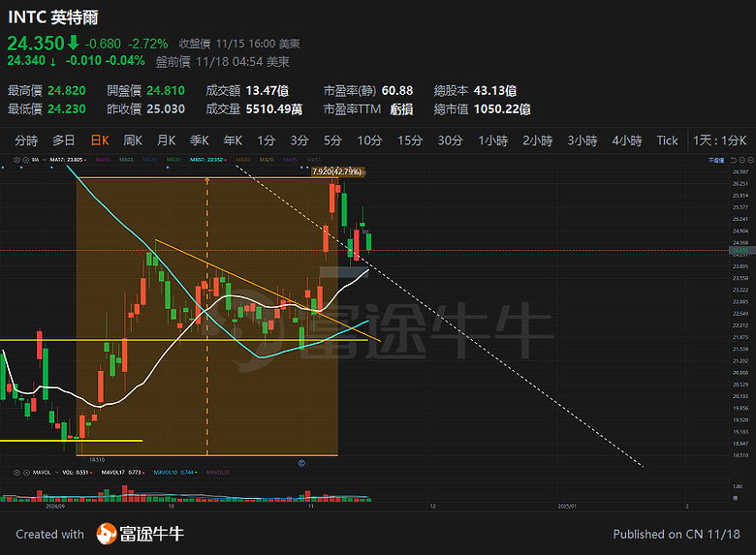Choose the 1分 one-minute interval
The height and width of the screenshot is (555, 756).
point(266,140)
